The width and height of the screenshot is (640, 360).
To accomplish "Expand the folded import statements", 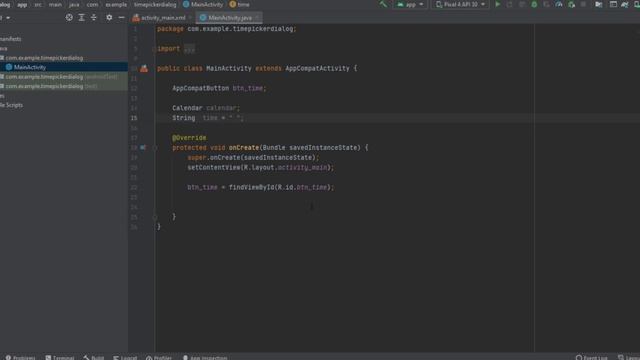I will [x=189, y=49].
